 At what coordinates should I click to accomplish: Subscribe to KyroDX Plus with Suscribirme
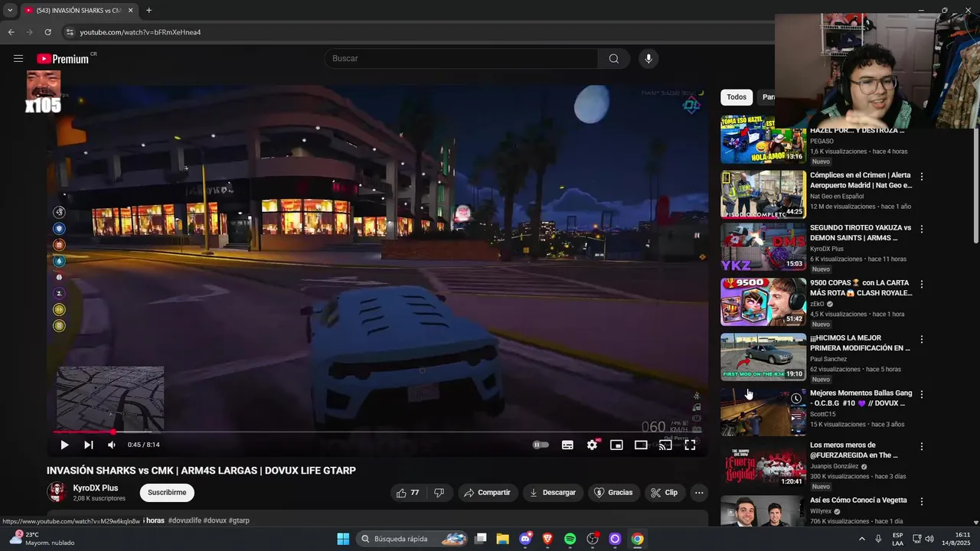coord(167,493)
